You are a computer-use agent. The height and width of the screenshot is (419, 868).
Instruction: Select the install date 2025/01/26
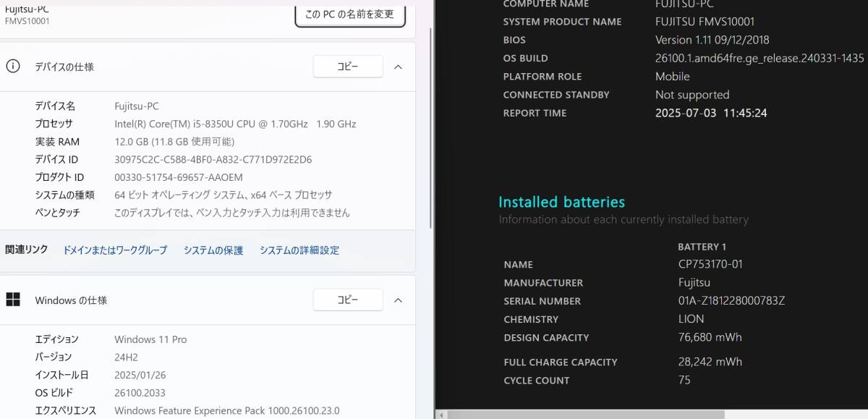point(140,375)
